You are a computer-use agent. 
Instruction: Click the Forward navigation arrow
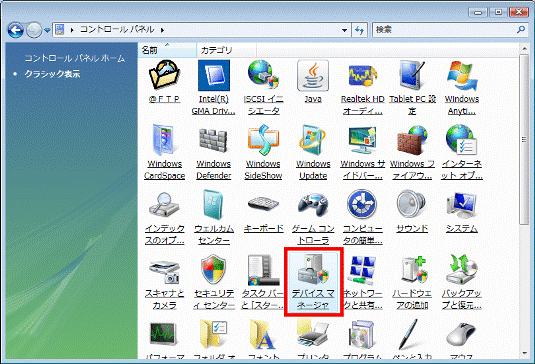click(34, 30)
